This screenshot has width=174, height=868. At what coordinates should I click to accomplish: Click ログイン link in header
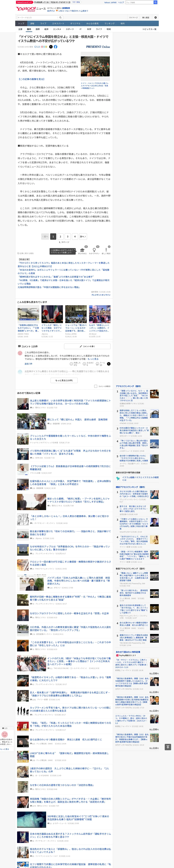[x=51, y=11]
